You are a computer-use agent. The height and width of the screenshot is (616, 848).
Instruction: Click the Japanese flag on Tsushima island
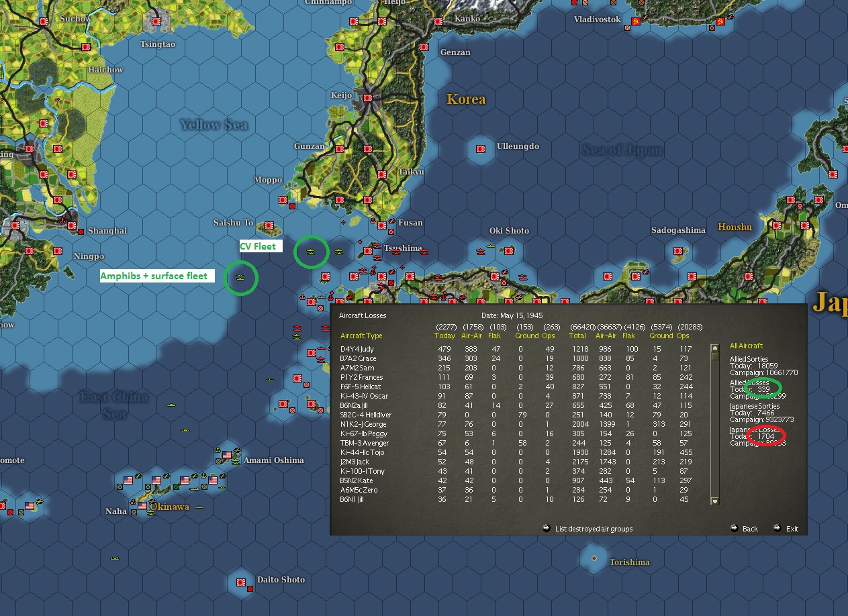(368, 252)
